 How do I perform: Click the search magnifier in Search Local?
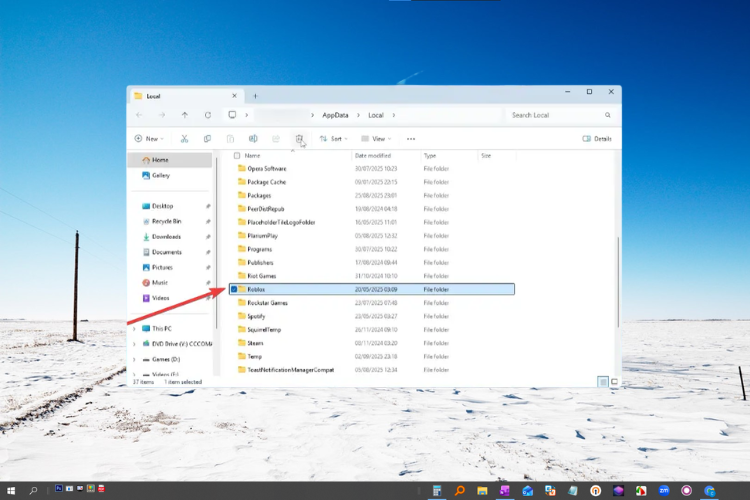(607, 115)
